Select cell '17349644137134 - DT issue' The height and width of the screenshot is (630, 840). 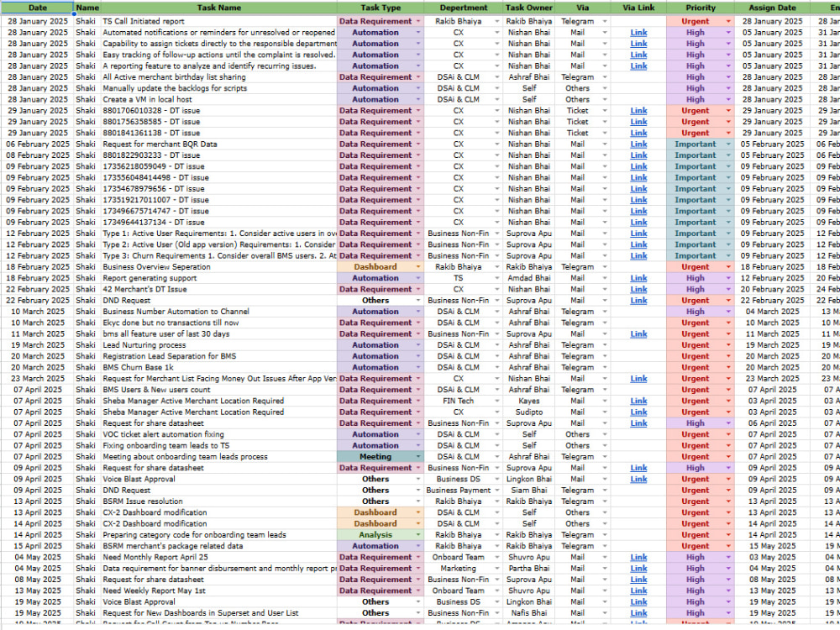(218, 223)
